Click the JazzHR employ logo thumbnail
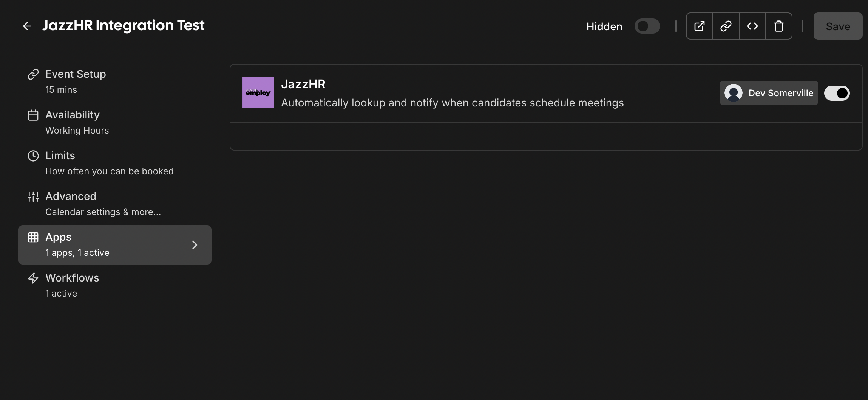868x400 pixels. [258, 92]
